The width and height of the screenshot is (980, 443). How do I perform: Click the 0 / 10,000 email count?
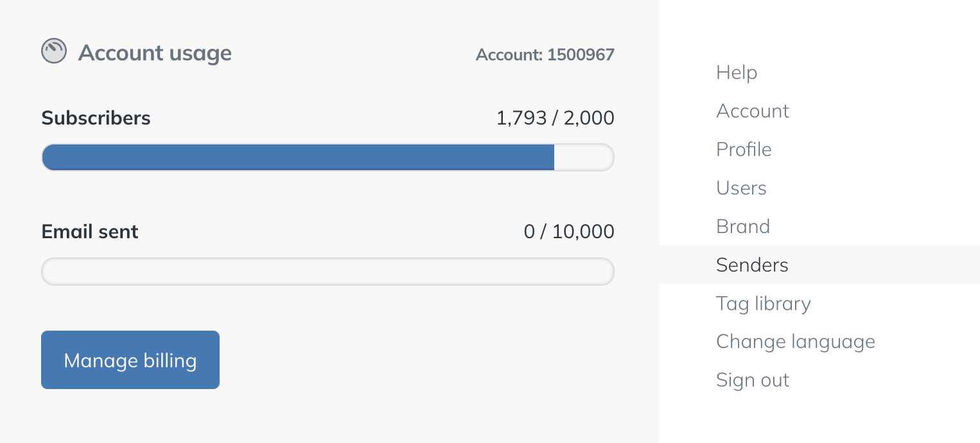click(569, 231)
